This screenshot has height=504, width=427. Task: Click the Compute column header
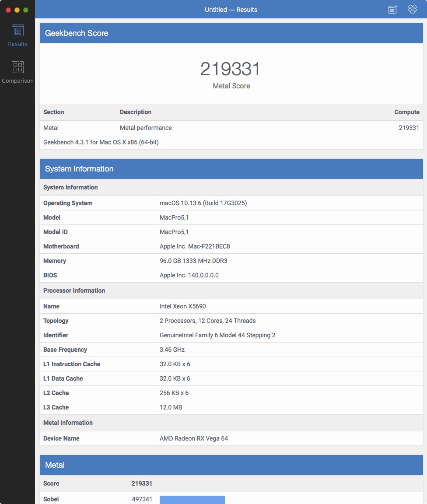tap(407, 112)
